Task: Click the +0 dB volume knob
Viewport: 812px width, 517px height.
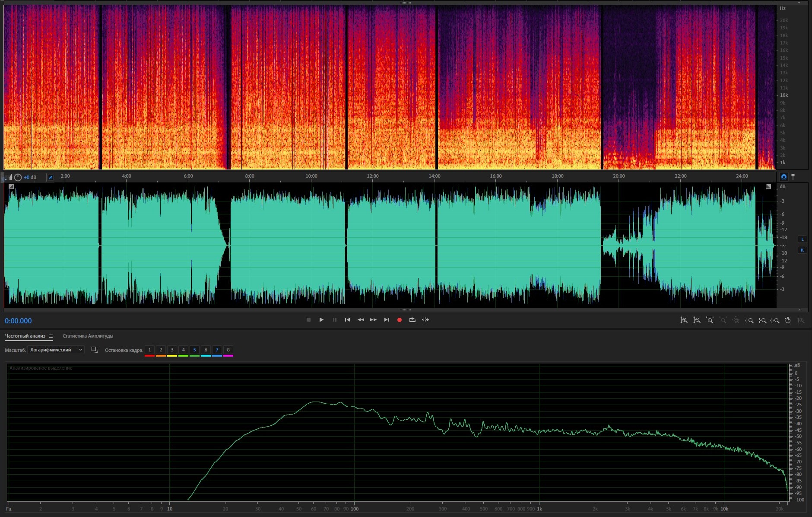Action: 18,177
